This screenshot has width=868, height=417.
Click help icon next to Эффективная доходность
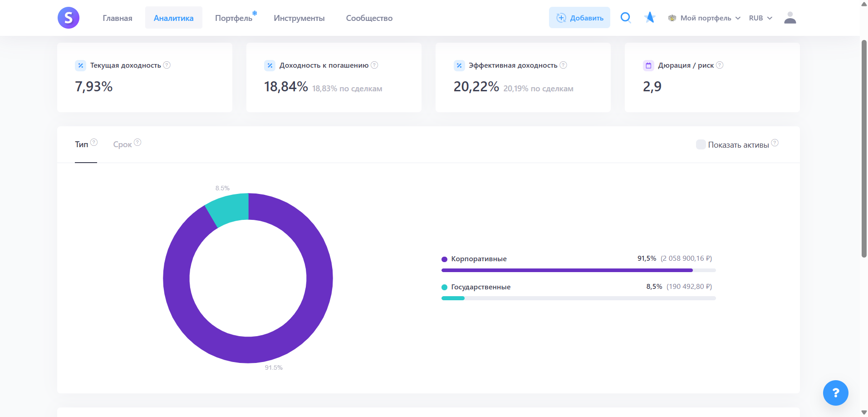tap(563, 65)
